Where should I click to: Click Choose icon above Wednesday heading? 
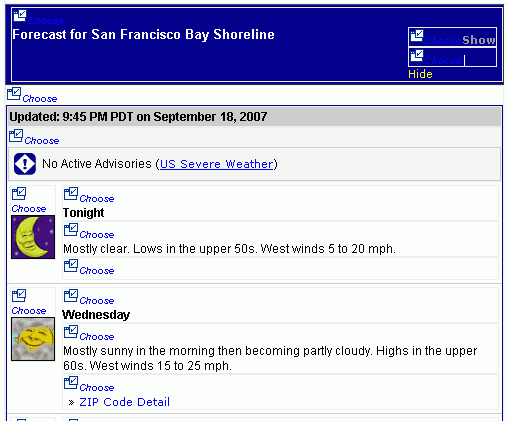pyautogui.click(x=71, y=296)
